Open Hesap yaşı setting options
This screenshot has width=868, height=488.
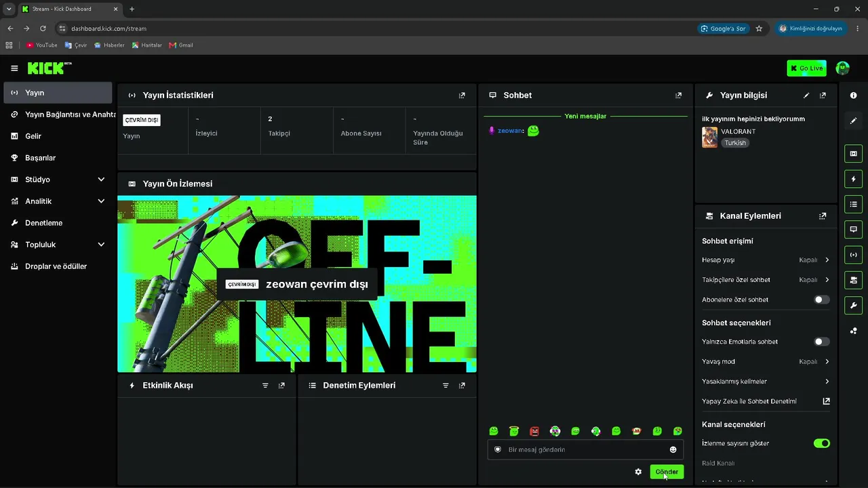(x=766, y=260)
